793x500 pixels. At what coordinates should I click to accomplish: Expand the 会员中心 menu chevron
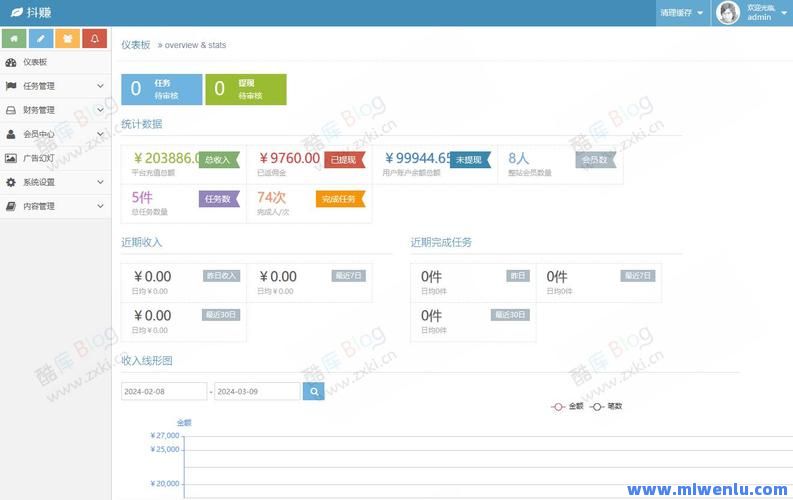(x=100, y=134)
